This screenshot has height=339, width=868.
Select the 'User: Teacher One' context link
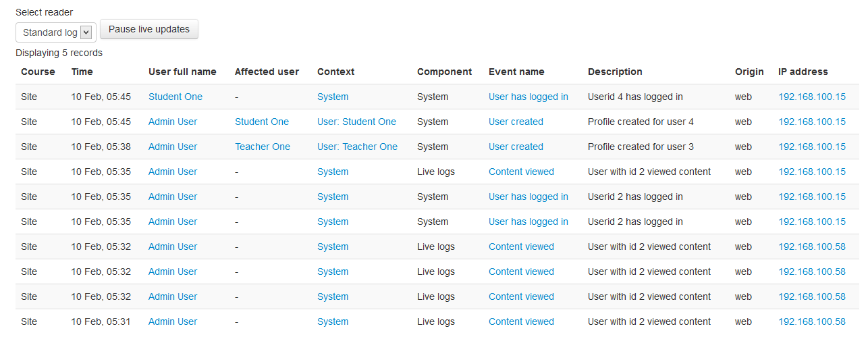(x=357, y=147)
